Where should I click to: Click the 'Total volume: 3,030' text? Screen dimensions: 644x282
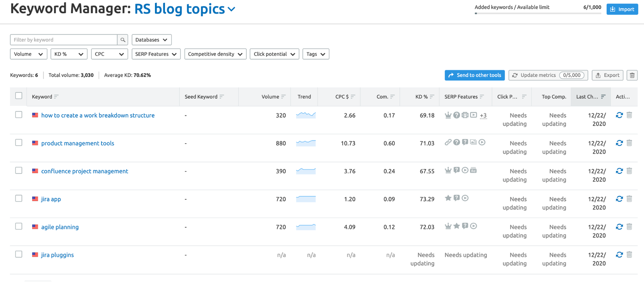click(x=71, y=75)
